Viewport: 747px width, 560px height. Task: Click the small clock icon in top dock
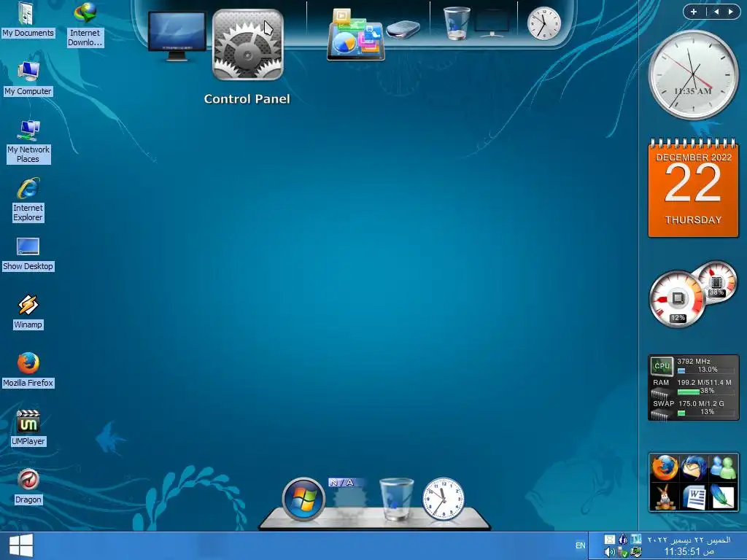coord(543,23)
